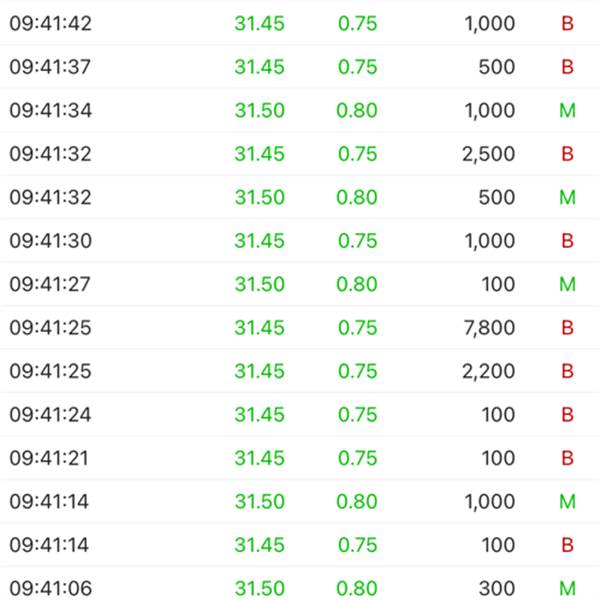The height and width of the screenshot is (600, 600).
Task: Tap the M marker on the 09:41:14 1,000-share row
Action: pos(567,502)
